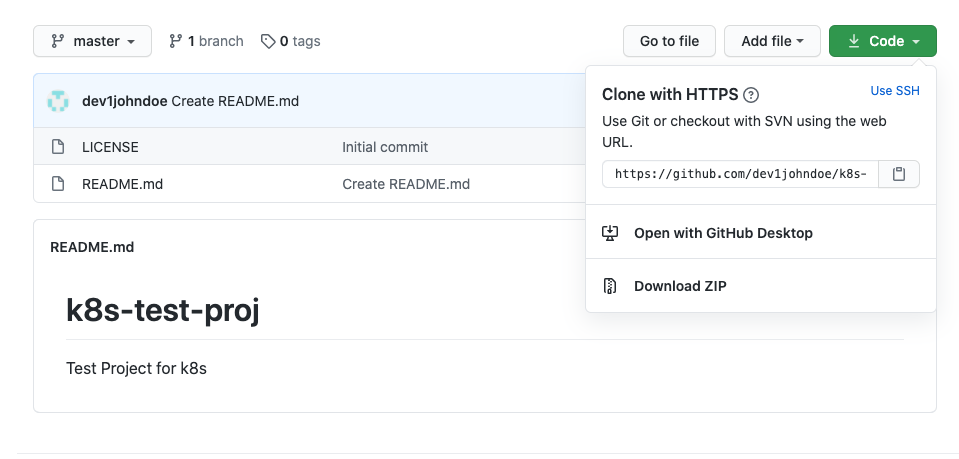Choose Download ZIP option
959x459 pixels.
tap(761, 286)
